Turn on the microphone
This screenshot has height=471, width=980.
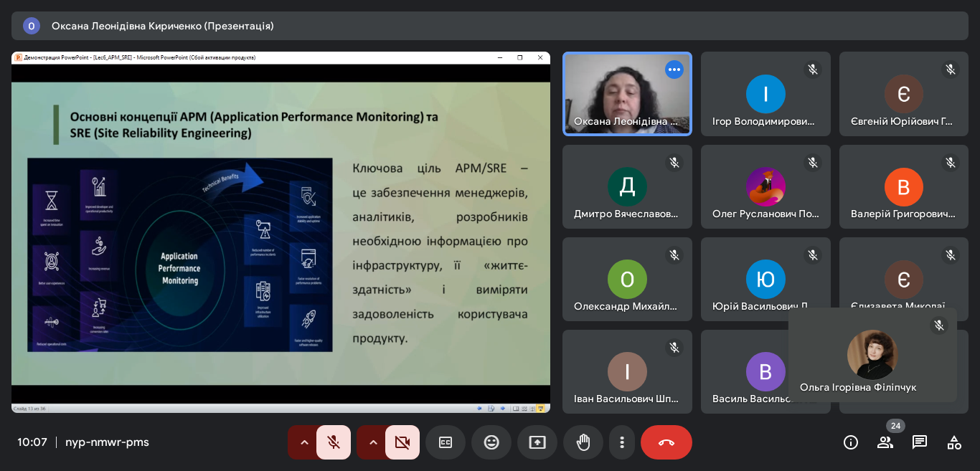coord(334,442)
